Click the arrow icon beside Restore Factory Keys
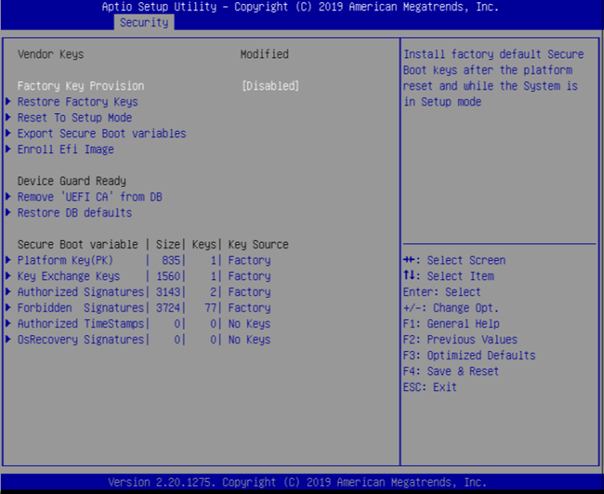The height and width of the screenshot is (494, 604). click(x=9, y=102)
